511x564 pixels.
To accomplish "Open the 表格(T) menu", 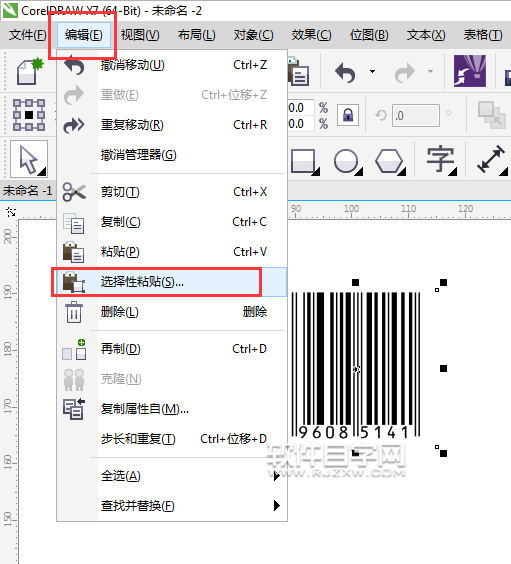I will pyautogui.click(x=483, y=35).
